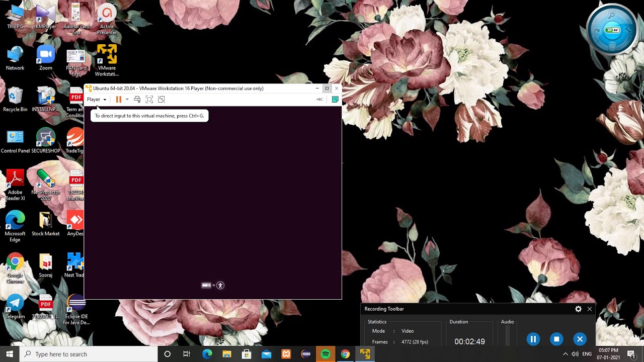This screenshot has width=644, height=362.
Task: Select VMware Workstation desktop shortcut
Action: tap(107, 60)
